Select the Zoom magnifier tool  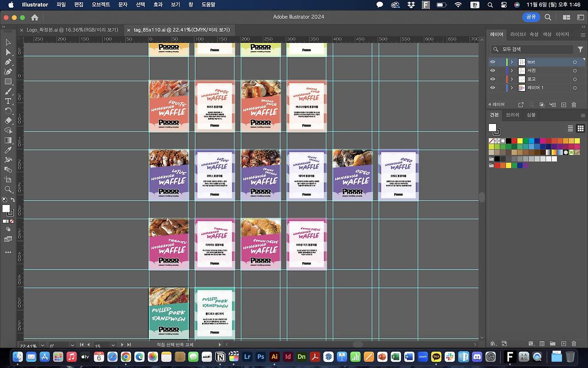(8, 190)
